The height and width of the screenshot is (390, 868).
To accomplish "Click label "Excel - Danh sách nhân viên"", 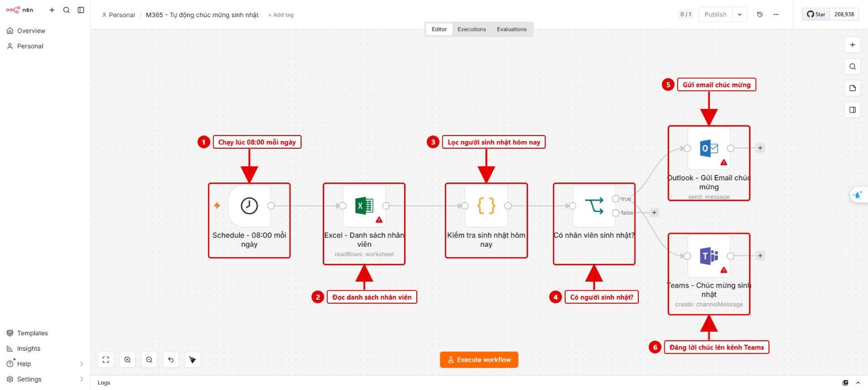I will click(x=364, y=240).
